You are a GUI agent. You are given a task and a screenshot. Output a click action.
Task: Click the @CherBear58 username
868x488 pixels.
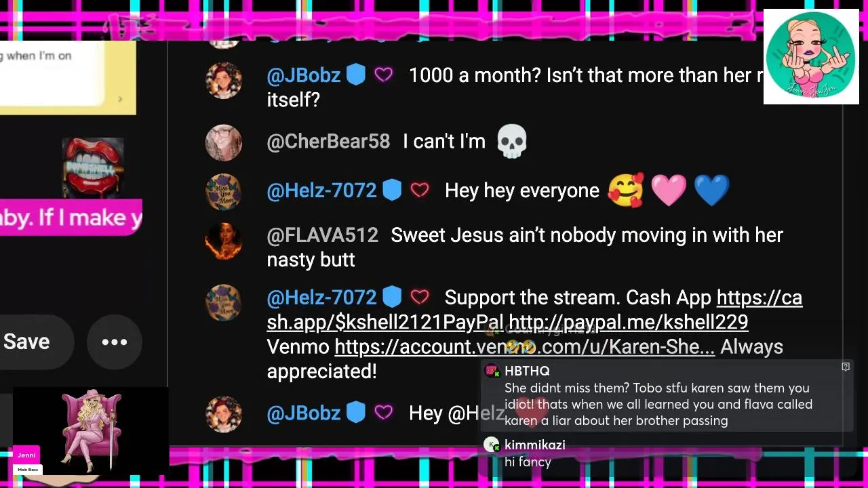pos(328,141)
